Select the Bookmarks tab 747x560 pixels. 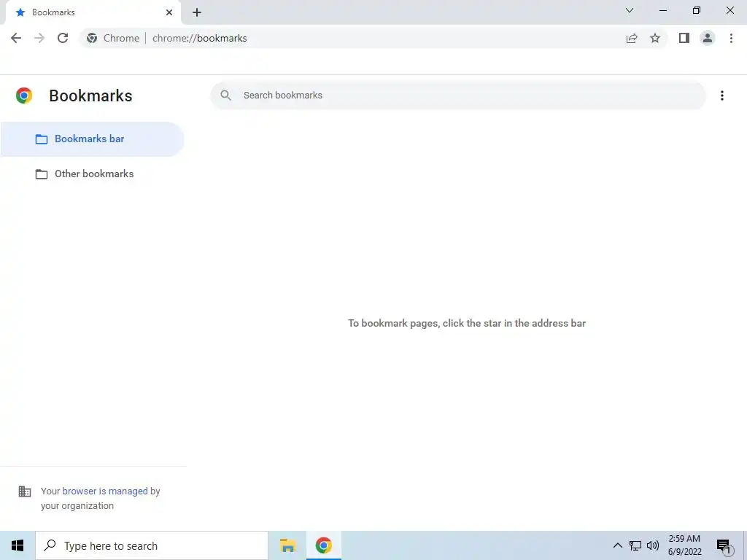coord(93,12)
